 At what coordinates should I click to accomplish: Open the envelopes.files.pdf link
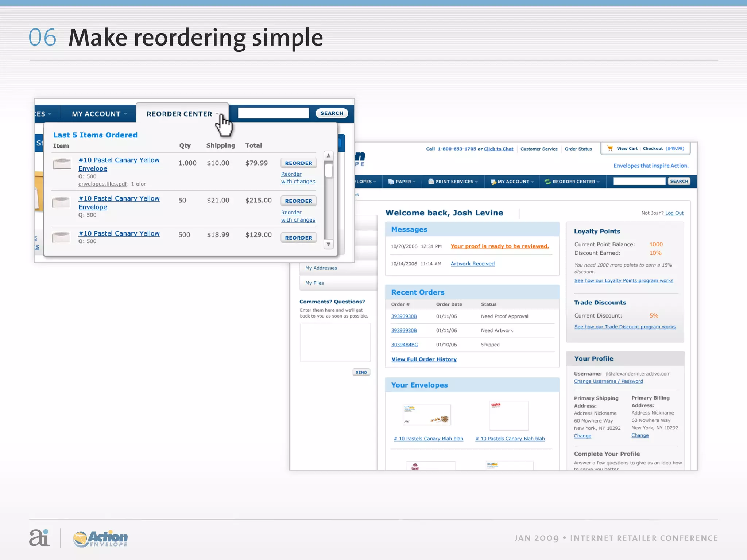(x=103, y=184)
